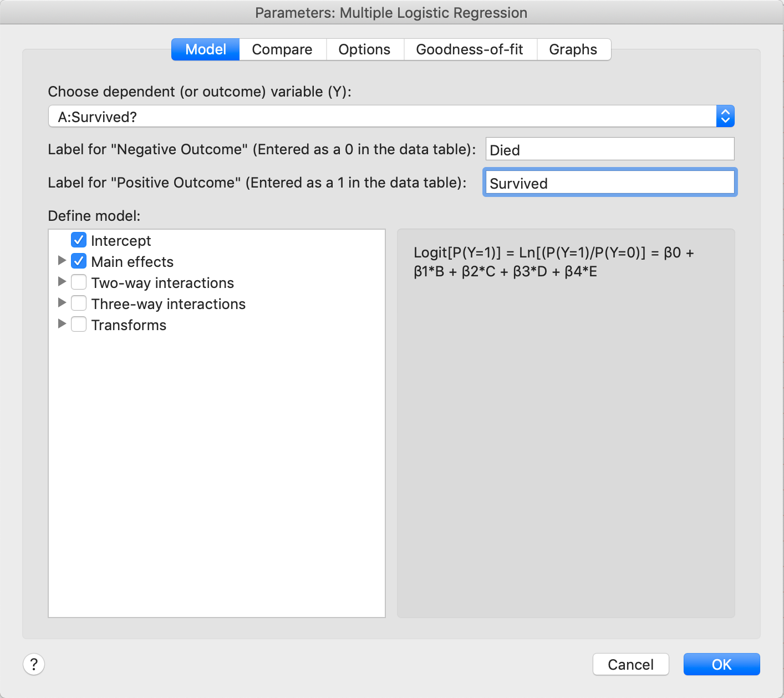Viewport: 784px width, 698px height.
Task: Expand the Three-way interactions triangle
Action: (62, 303)
